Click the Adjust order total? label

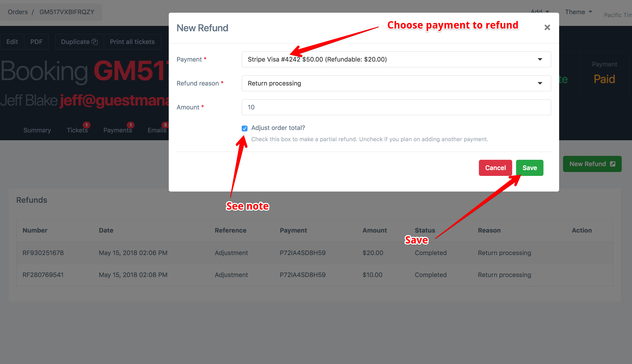point(278,128)
